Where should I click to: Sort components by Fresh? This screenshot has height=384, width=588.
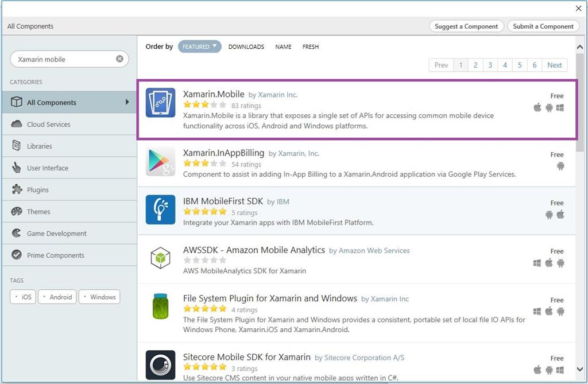coord(311,47)
